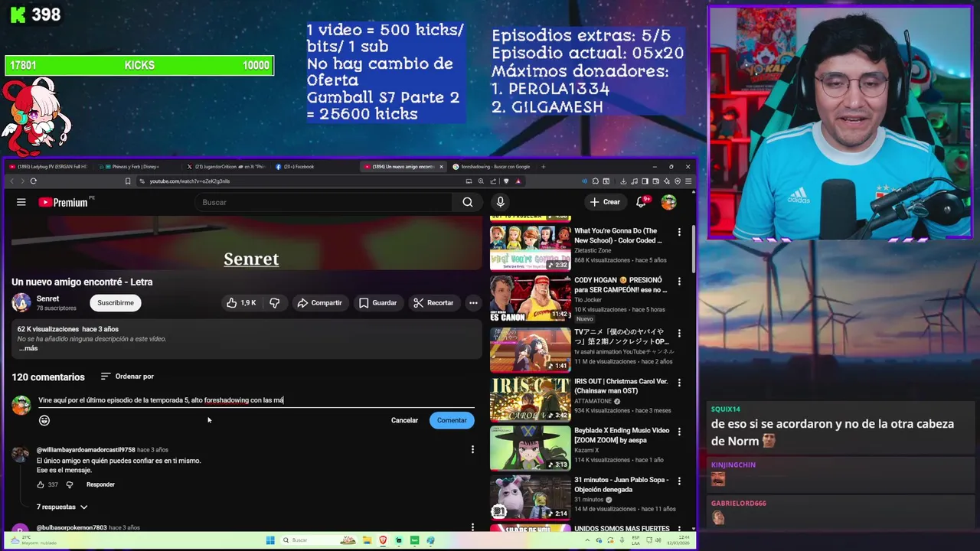Screen dimensions: 980x551
Task: Open options for IRIS OUT video
Action: pyautogui.click(x=679, y=382)
